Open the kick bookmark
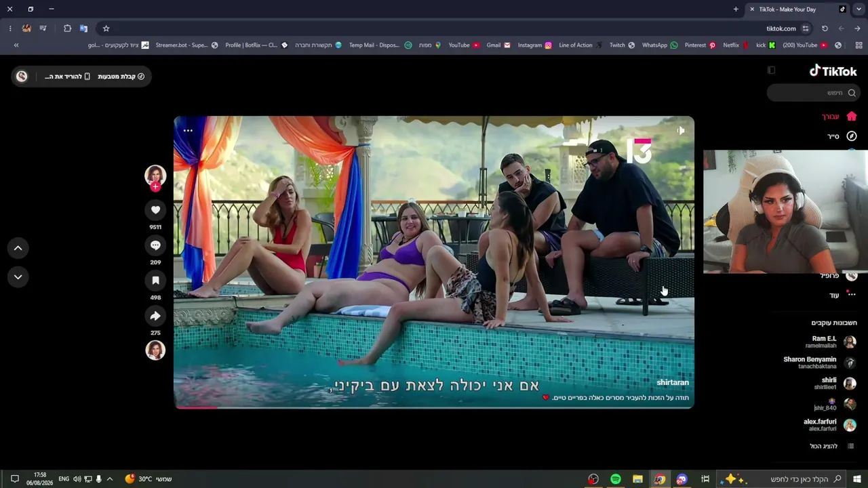This screenshot has width=868, height=488. (x=766, y=45)
